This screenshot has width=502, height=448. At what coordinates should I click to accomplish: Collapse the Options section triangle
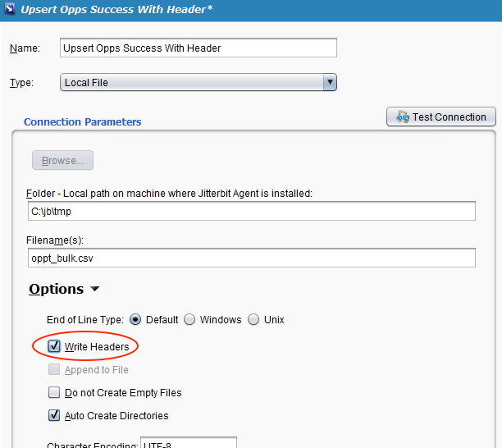(x=95, y=290)
